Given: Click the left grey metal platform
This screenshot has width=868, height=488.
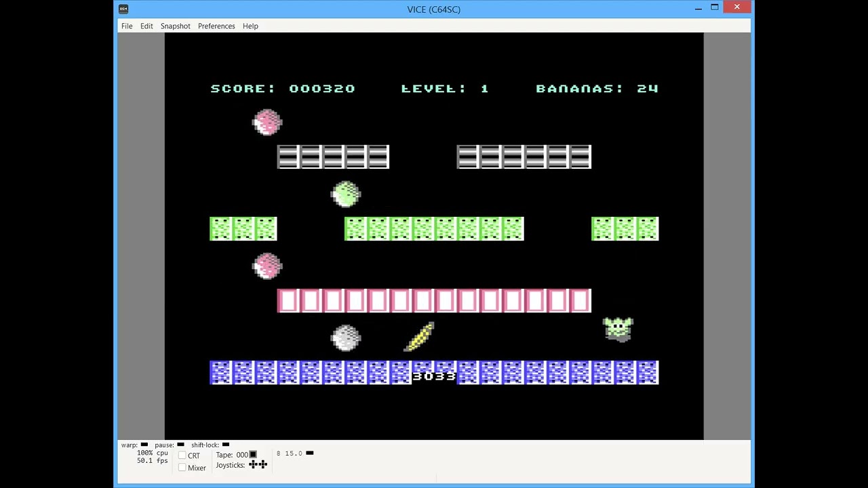Looking at the screenshot, I should pyautogui.click(x=333, y=157).
